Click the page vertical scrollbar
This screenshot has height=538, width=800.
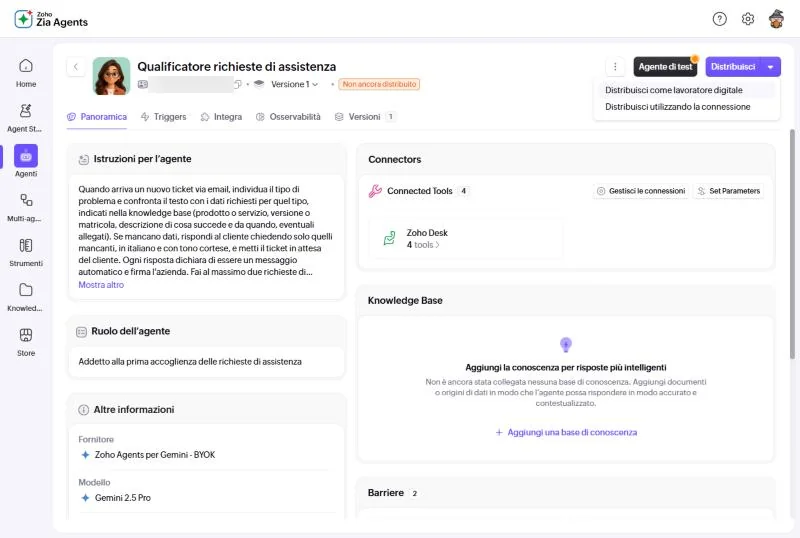coord(792,244)
